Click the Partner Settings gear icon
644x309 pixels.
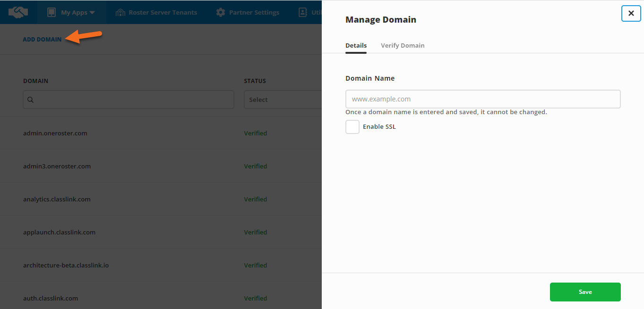tap(221, 12)
